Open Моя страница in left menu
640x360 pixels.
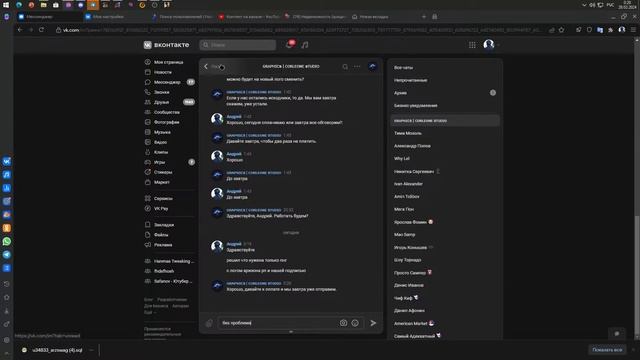point(169,62)
